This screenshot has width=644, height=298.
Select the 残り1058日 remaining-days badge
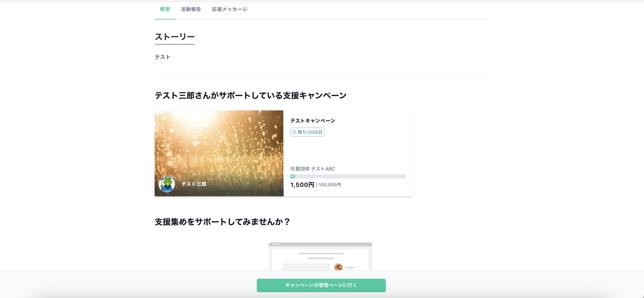click(x=307, y=132)
